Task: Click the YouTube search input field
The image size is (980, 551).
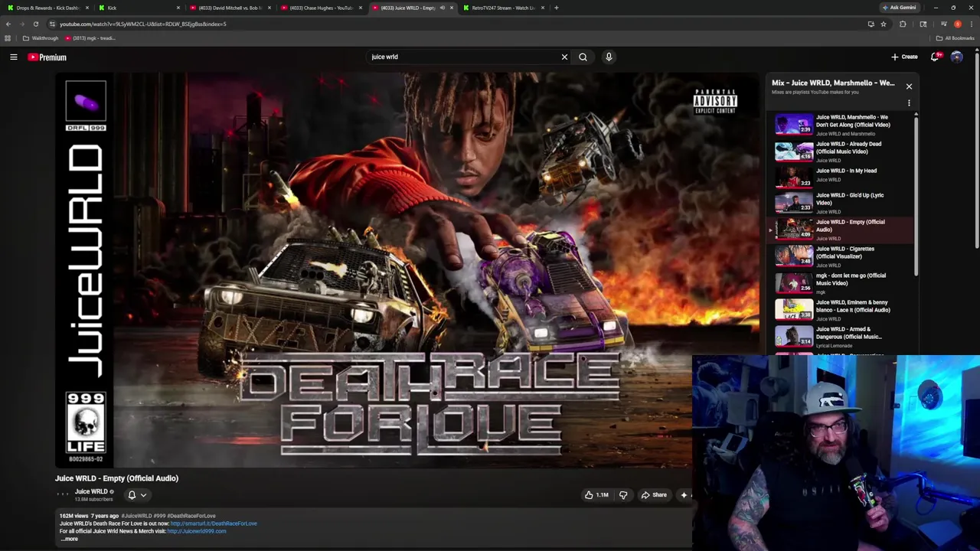Action: pos(463,57)
